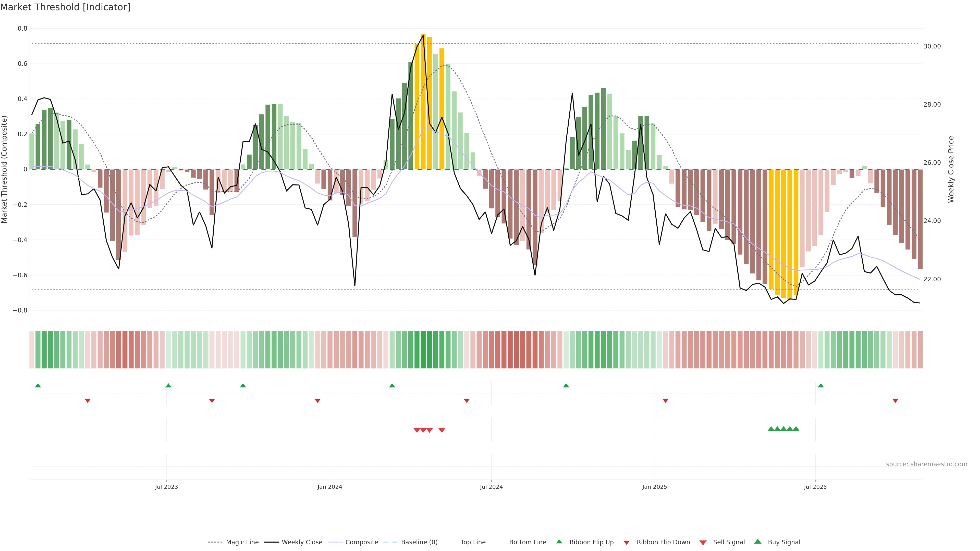Screen dimensions: 980x551
Task: Click the rightmost red Ribbon Flip Down marker
Action: pos(895,401)
